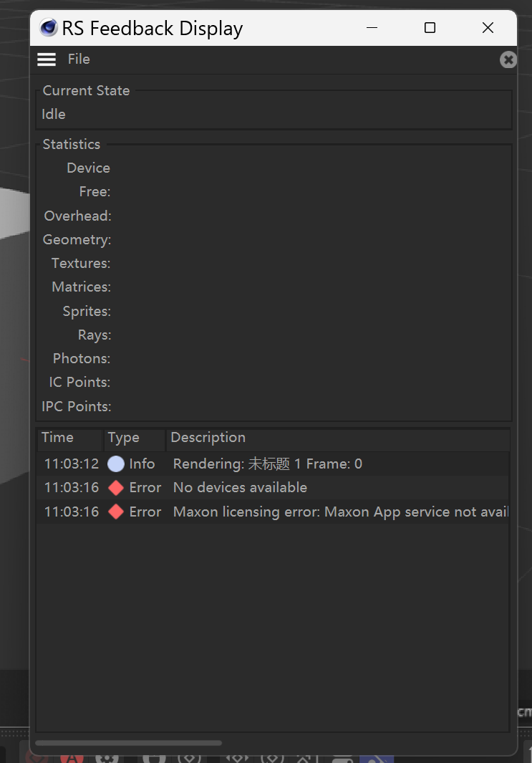
Task: Click the horizontal scrollbar at the window bottom
Action: 129,743
